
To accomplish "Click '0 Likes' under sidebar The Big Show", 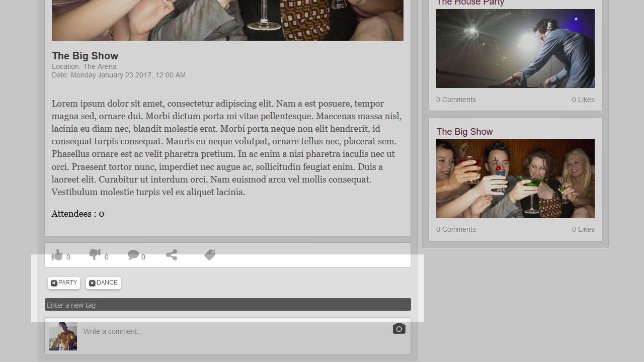I will (583, 229).
